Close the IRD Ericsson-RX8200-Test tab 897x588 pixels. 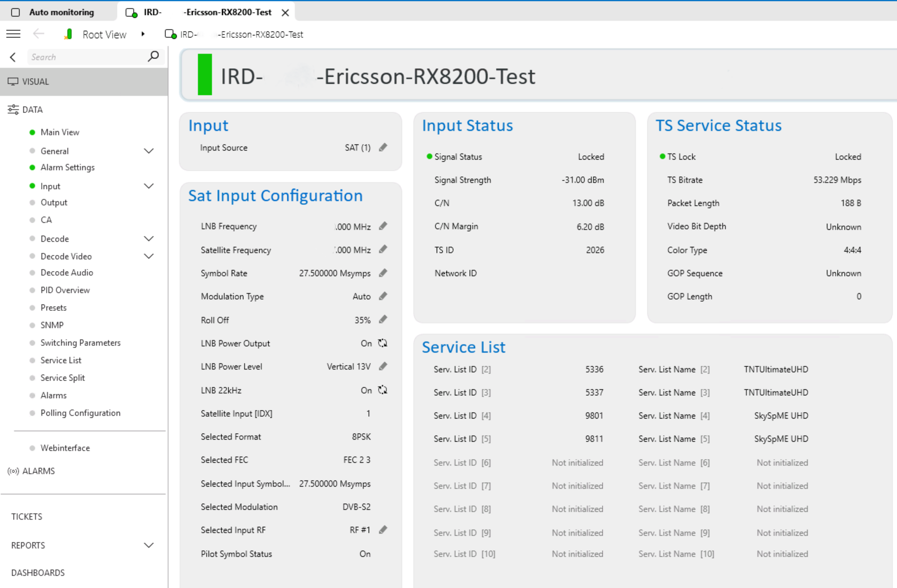[x=285, y=13]
